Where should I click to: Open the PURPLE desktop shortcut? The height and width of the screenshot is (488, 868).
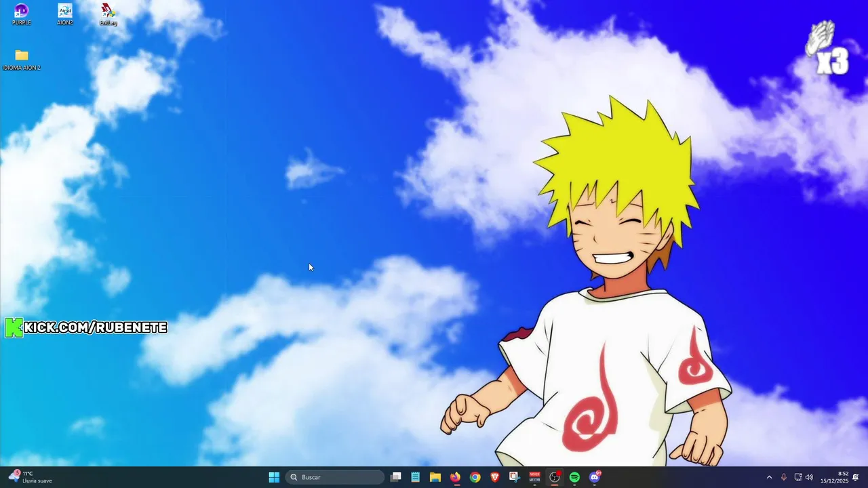21,14
